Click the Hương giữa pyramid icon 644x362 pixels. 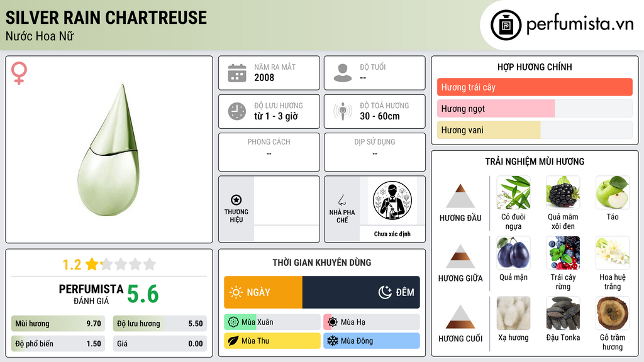coord(460,256)
